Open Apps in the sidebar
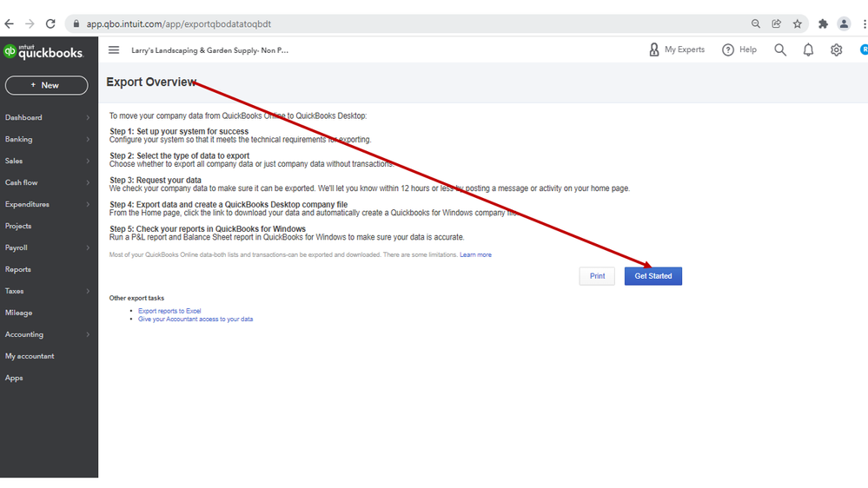 coord(14,378)
